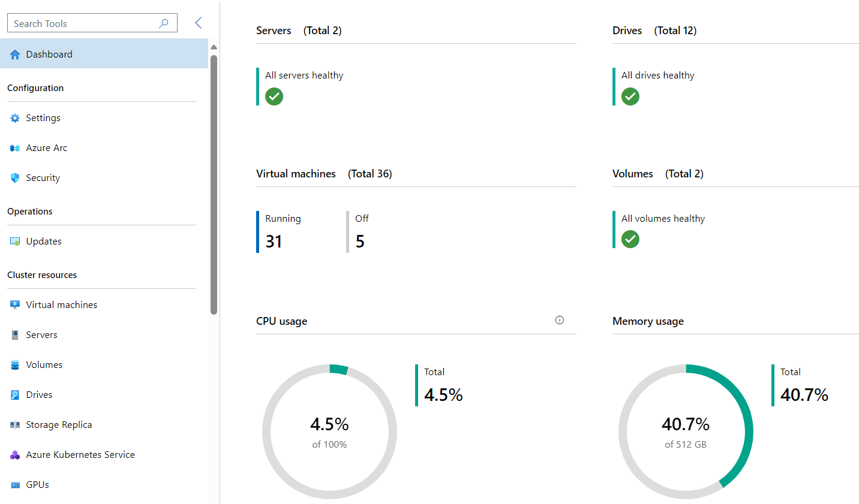This screenshot has width=859, height=504.
Task: Open the Dashboard menu item
Action: tap(104, 54)
